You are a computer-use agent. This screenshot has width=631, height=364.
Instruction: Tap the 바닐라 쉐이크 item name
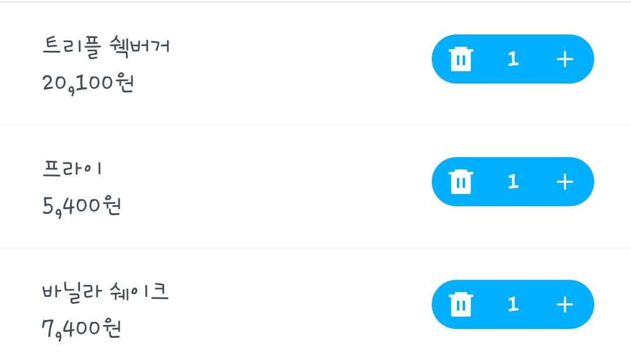pyautogui.click(x=105, y=292)
